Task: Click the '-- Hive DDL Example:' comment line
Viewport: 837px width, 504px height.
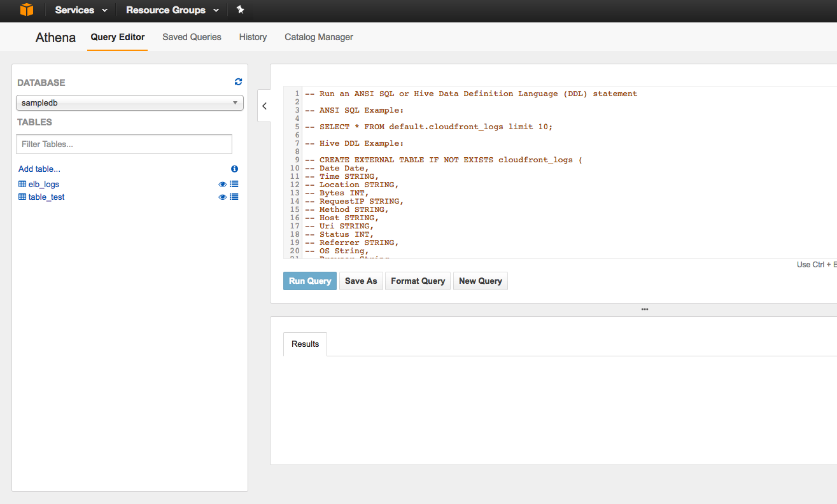Action: click(x=355, y=143)
